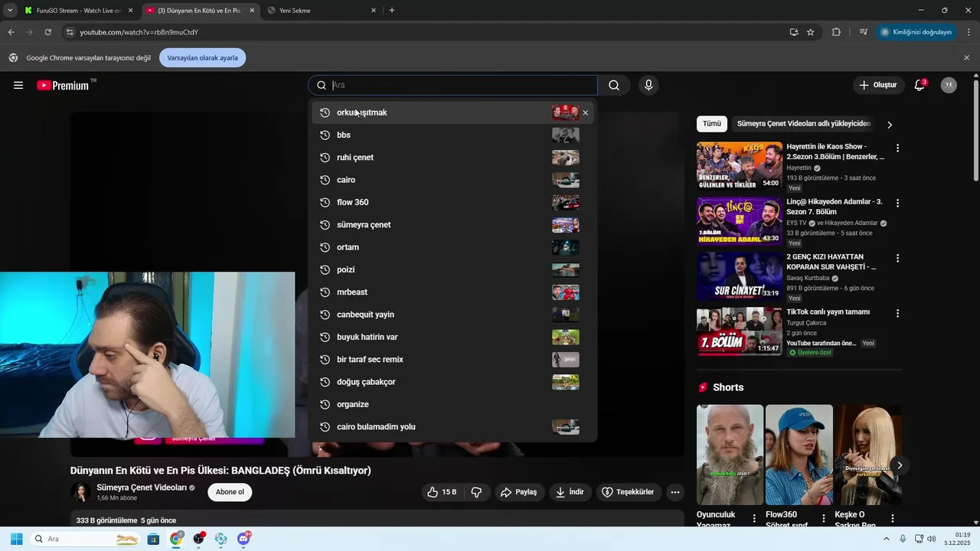Switch to Yeni Sekme tab
Image resolution: width=980 pixels, height=551 pixels.
coord(322,11)
